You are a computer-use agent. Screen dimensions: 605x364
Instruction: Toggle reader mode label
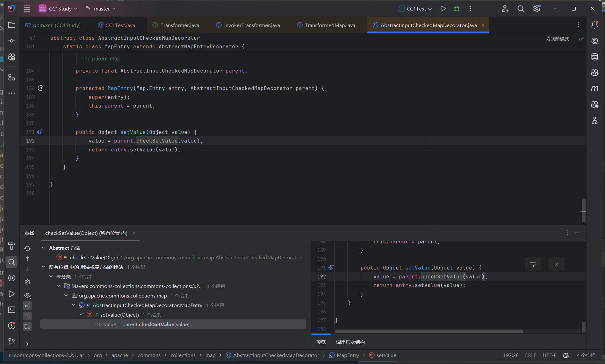click(x=557, y=38)
